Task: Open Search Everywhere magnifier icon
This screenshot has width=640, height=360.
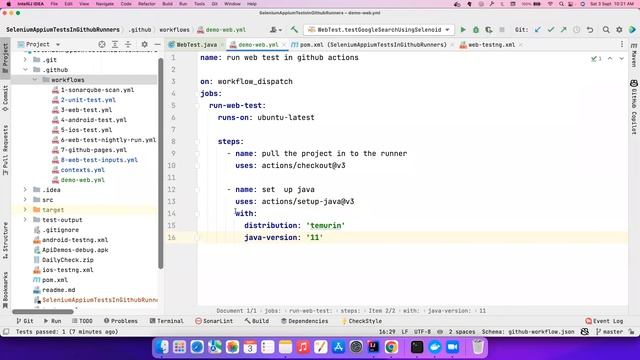Action: (x=606, y=30)
